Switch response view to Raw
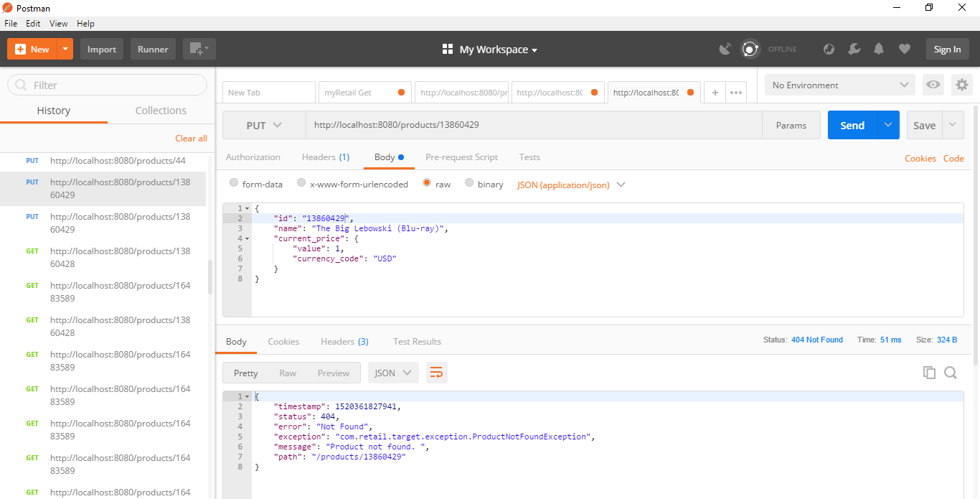The image size is (980, 499). click(x=288, y=373)
